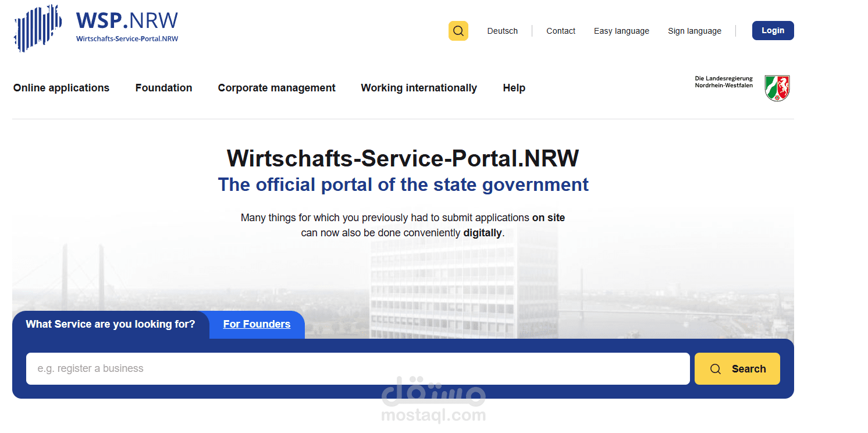868x433 pixels.
Task: Click the bold word 'digitally' in the intro
Action: pos(482,233)
